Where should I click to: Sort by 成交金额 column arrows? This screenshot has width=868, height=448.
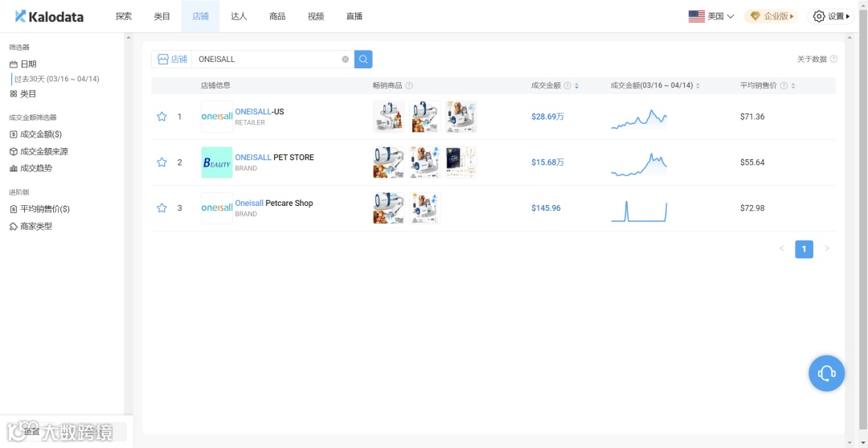click(x=577, y=86)
